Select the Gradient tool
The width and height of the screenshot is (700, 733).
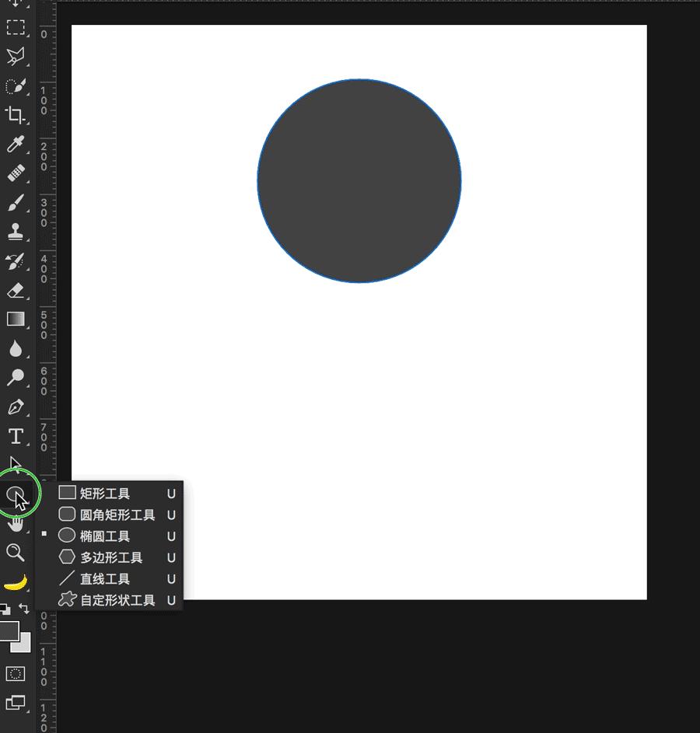16,319
